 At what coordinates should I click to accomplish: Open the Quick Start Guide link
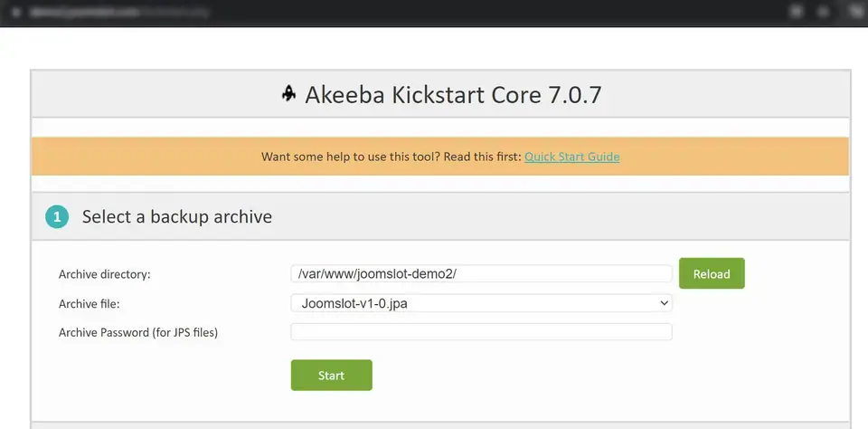[571, 157]
